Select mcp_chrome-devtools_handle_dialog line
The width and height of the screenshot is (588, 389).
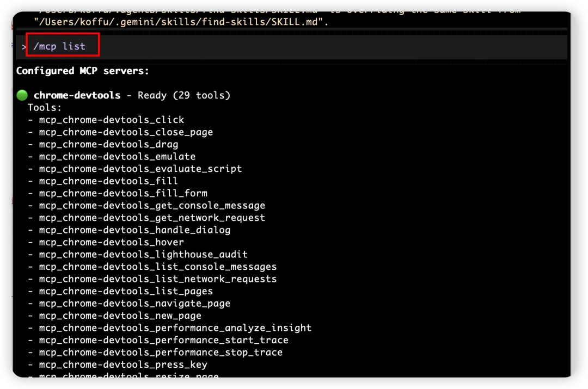coord(134,230)
